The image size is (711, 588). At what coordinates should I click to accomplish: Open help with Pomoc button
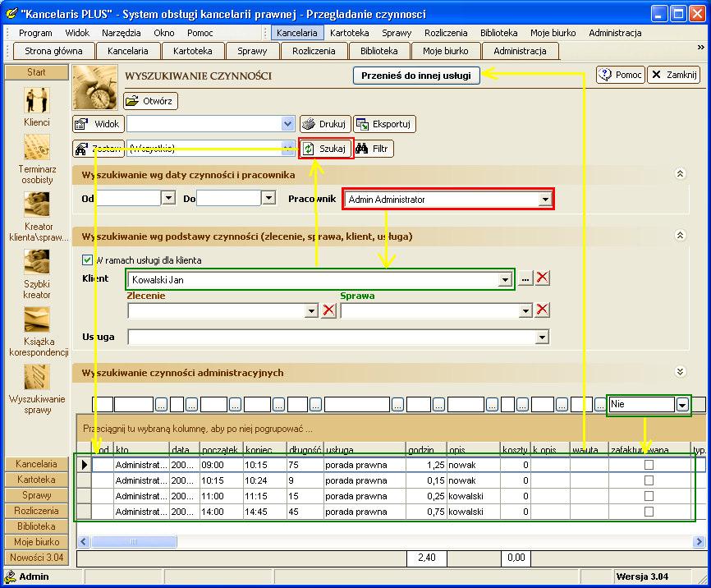coord(621,75)
